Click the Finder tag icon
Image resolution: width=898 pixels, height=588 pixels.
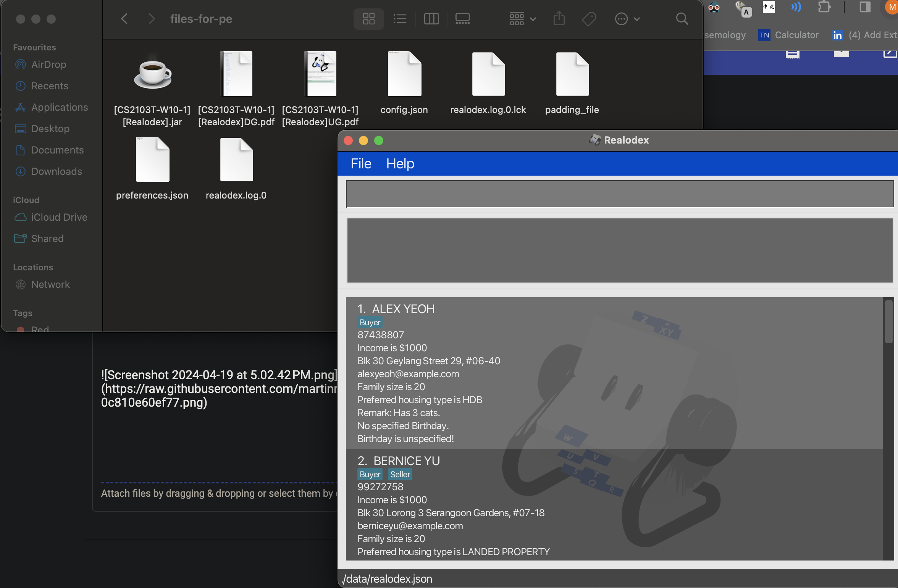[x=589, y=19]
